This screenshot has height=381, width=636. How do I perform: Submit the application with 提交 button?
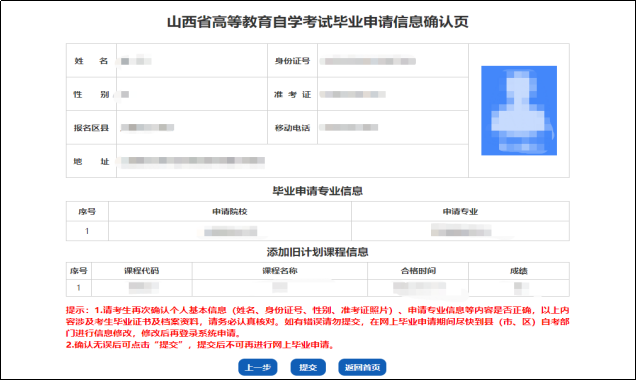point(308,367)
